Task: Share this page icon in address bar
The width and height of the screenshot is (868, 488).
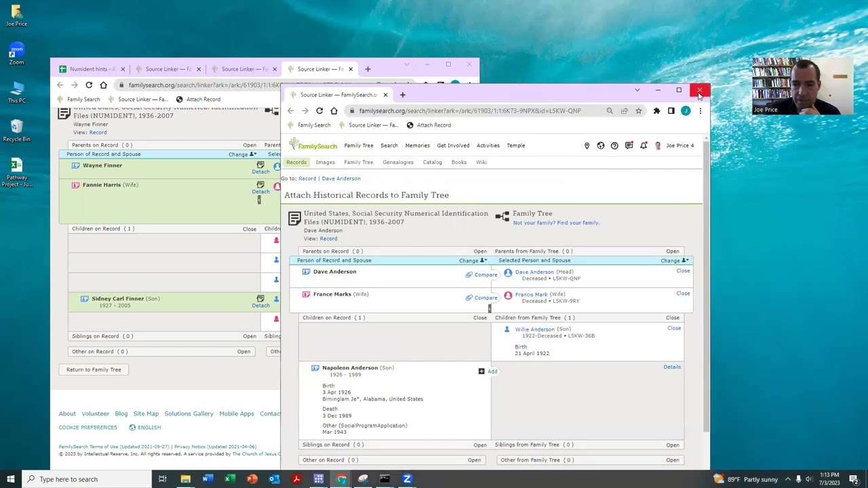Action: (x=624, y=111)
